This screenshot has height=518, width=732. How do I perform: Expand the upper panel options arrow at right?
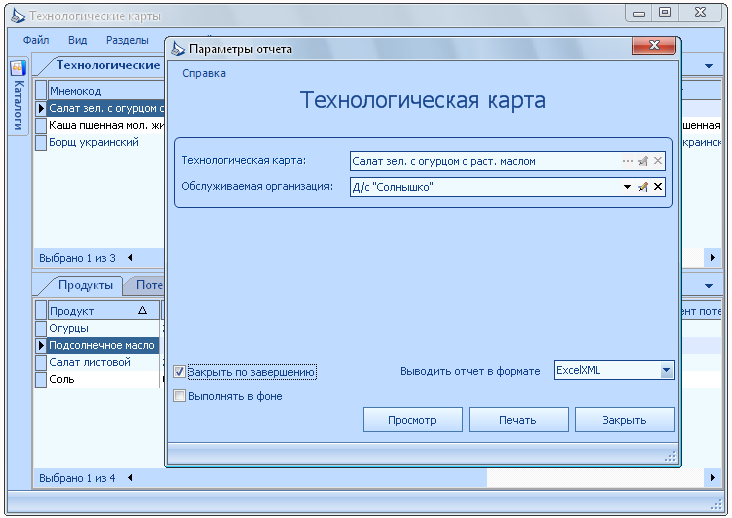709,66
